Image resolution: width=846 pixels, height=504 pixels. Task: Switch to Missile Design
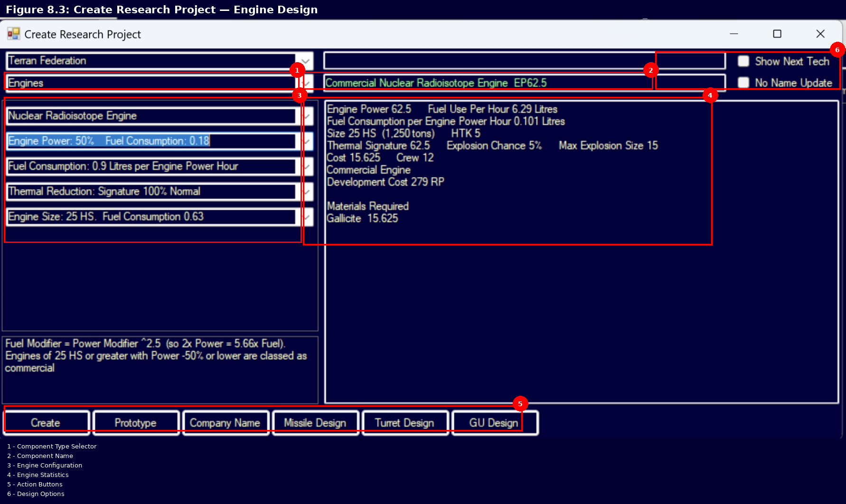[x=315, y=422]
